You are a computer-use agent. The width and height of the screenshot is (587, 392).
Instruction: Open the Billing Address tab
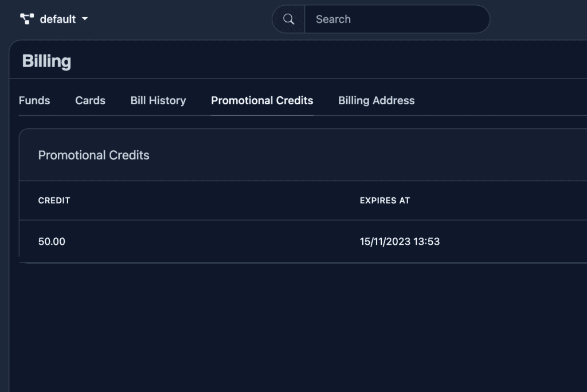coord(376,100)
